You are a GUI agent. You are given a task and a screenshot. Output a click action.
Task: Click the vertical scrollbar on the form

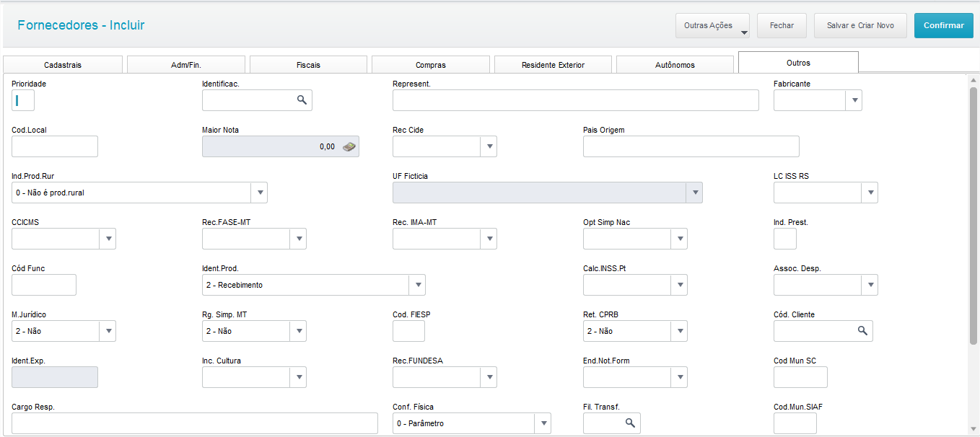point(973,216)
